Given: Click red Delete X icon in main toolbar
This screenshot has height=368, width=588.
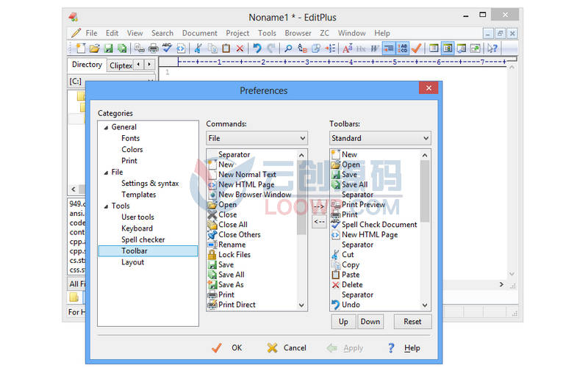Looking at the screenshot, I should (240, 48).
